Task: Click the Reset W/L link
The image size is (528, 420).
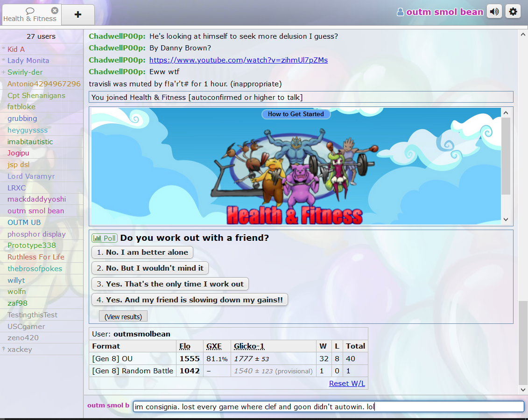Action: click(x=347, y=384)
